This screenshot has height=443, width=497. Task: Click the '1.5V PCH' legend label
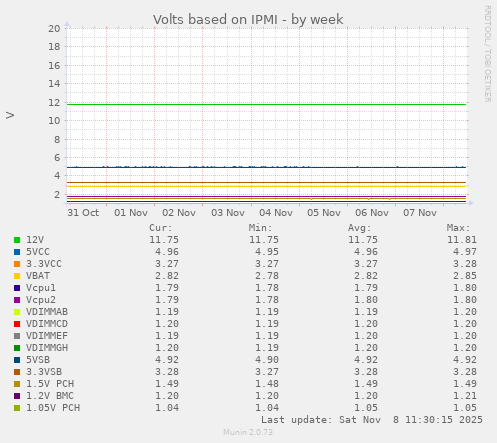[50, 384]
